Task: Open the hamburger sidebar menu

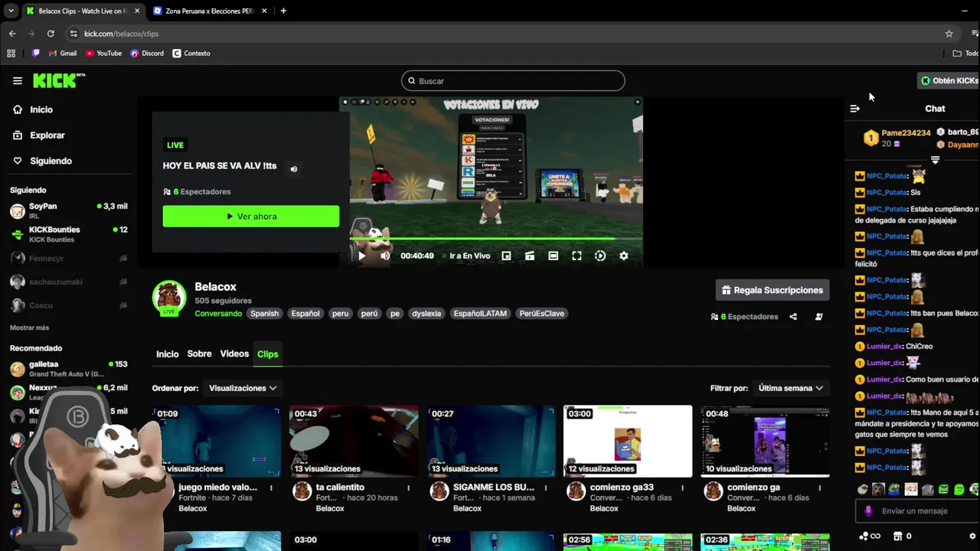Action: [18, 80]
